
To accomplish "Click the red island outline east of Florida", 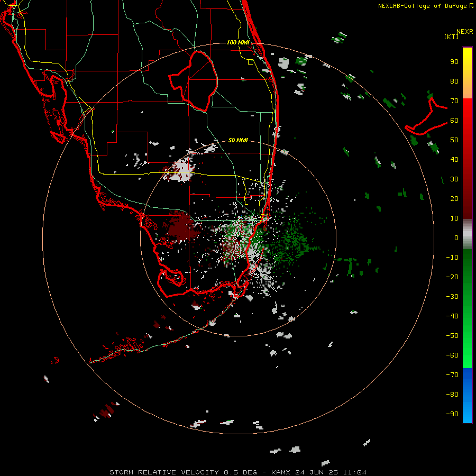I will [426, 116].
